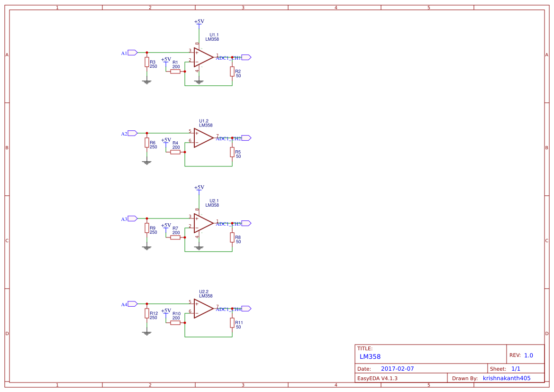Click the ground symbol below resistor R3
The image size is (554, 392).
[146, 82]
